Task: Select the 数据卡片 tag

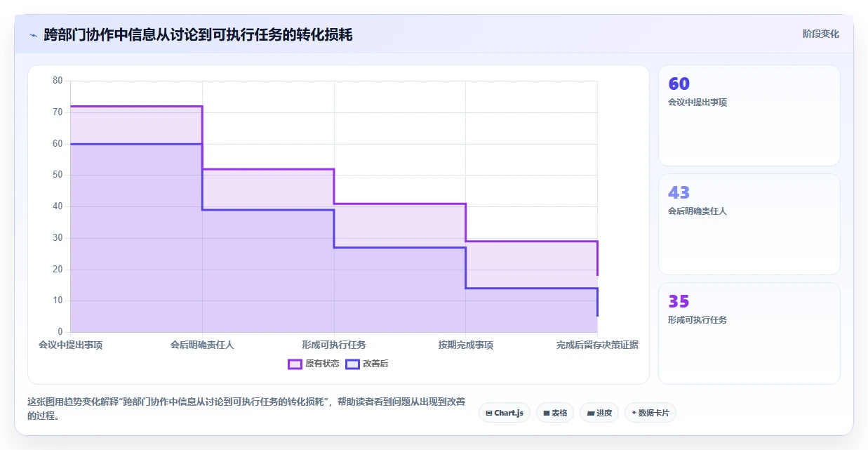Action: tap(650, 413)
